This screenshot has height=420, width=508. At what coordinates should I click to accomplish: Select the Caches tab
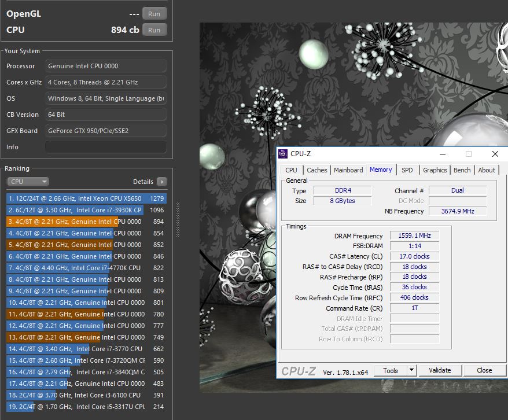(x=316, y=170)
